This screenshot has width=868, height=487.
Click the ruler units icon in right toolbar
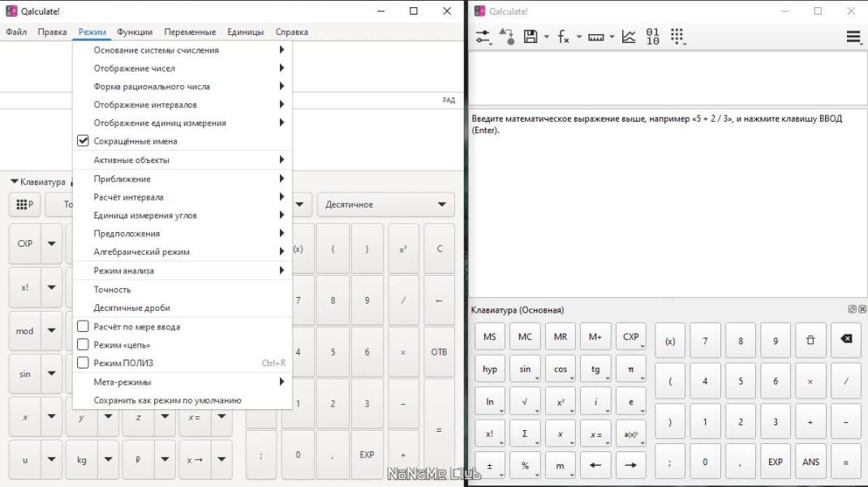pyautogui.click(x=595, y=37)
